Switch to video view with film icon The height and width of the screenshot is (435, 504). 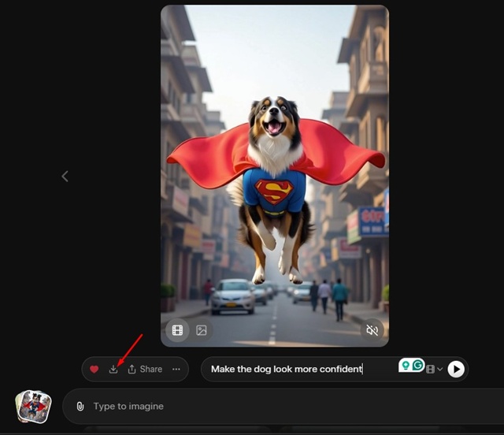pyautogui.click(x=178, y=330)
